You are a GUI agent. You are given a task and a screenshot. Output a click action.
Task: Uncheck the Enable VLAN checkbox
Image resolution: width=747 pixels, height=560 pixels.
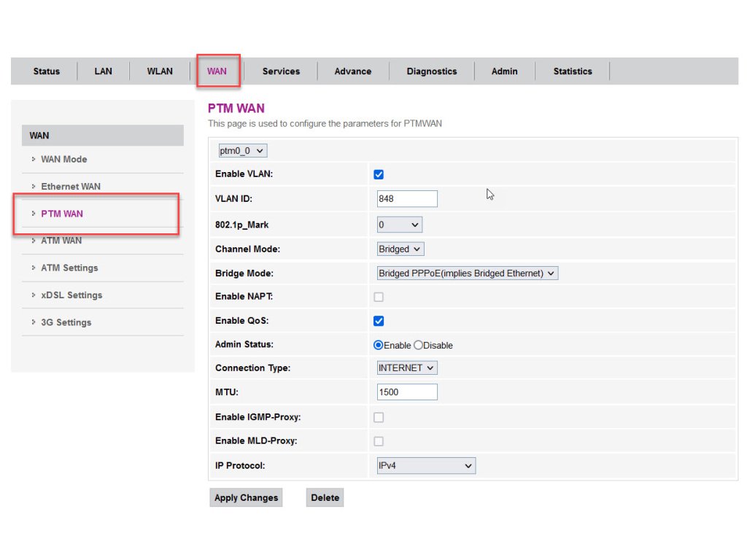click(379, 175)
